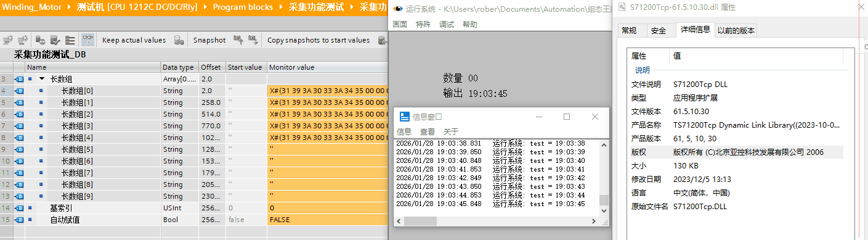The height and width of the screenshot is (240, 868).
Task: Open the 信息 menu in 信息窗口
Action: (404, 131)
